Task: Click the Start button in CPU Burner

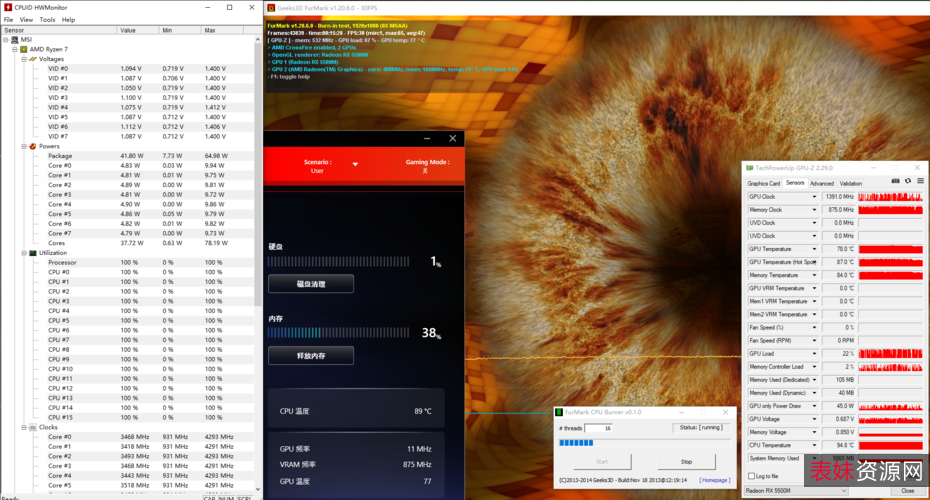Action: coord(602,461)
